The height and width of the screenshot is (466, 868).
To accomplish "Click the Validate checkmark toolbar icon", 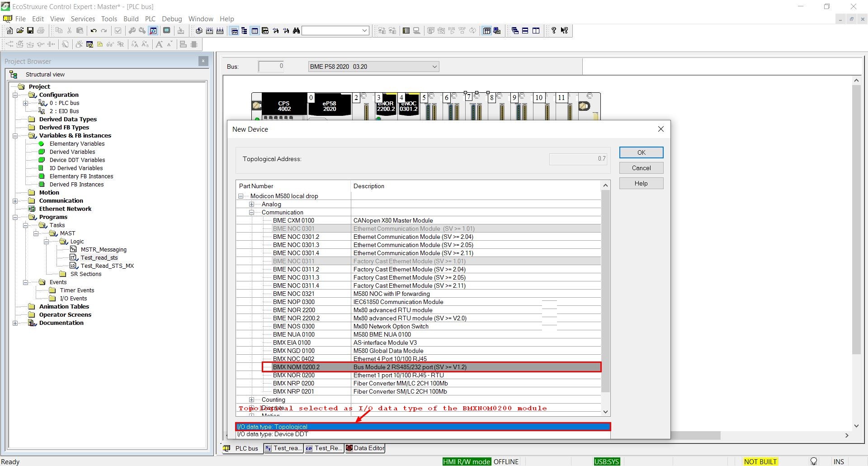I will tap(118, 31).
